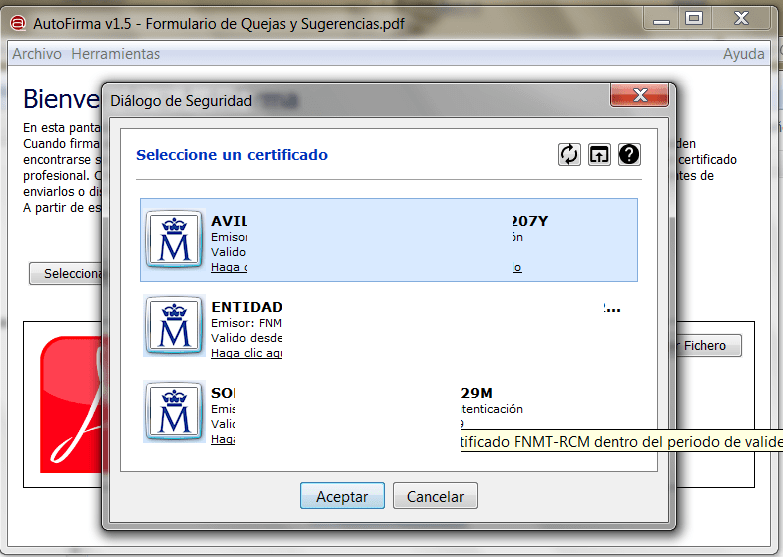783x557 pixels.
Task: Open the Herramientas menu
Action: point(115,54)
